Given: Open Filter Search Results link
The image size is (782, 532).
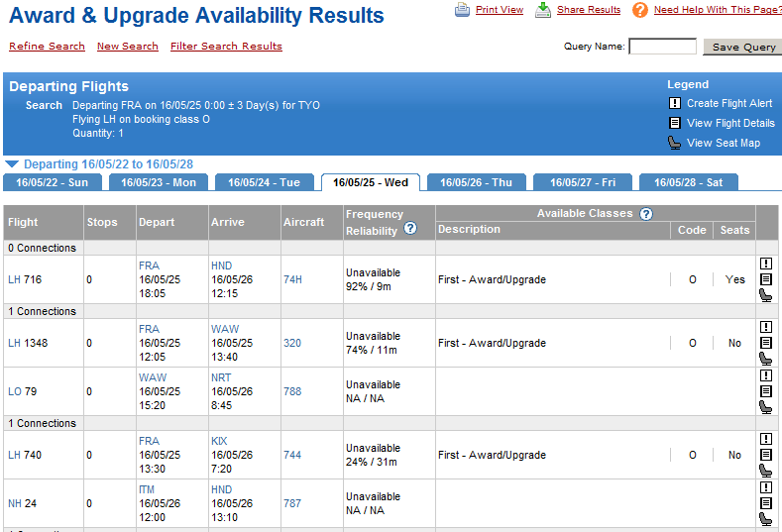Looking at the screenshot, I should [x=226, y=47].
